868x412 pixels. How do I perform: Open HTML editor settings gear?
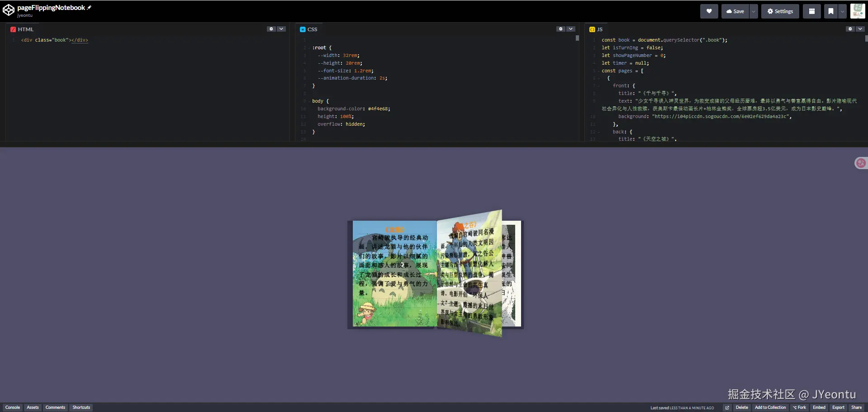point(271,29)
